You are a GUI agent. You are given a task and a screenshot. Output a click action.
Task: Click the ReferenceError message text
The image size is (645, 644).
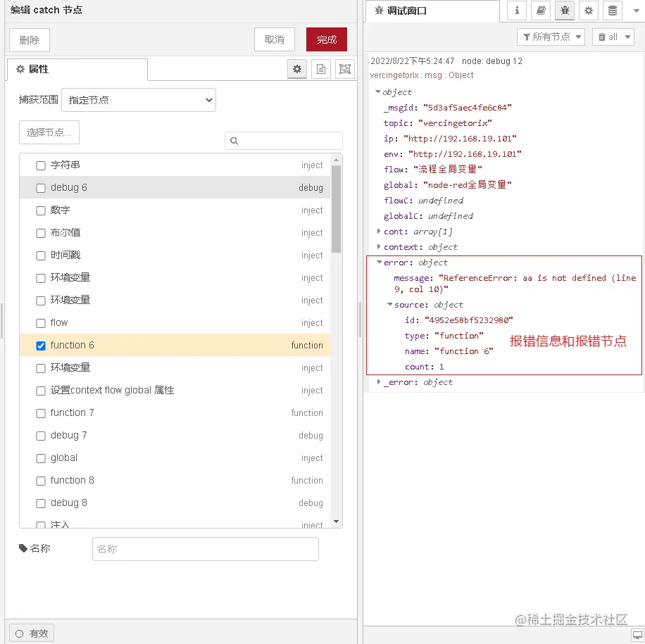(515, 284)
